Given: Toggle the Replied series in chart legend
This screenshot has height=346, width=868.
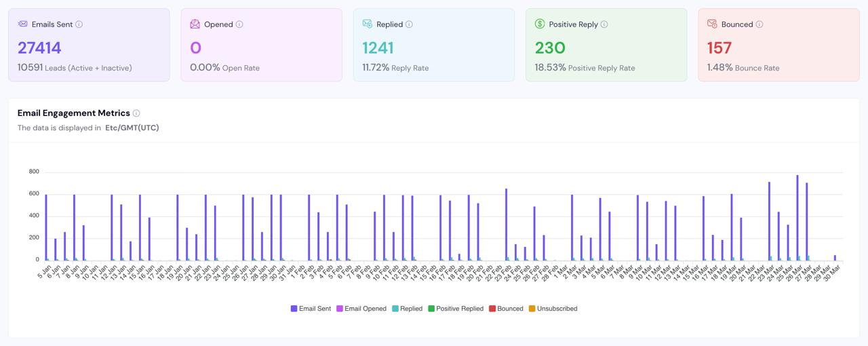Looking at the screenshot, I should [x=407, y=309].
